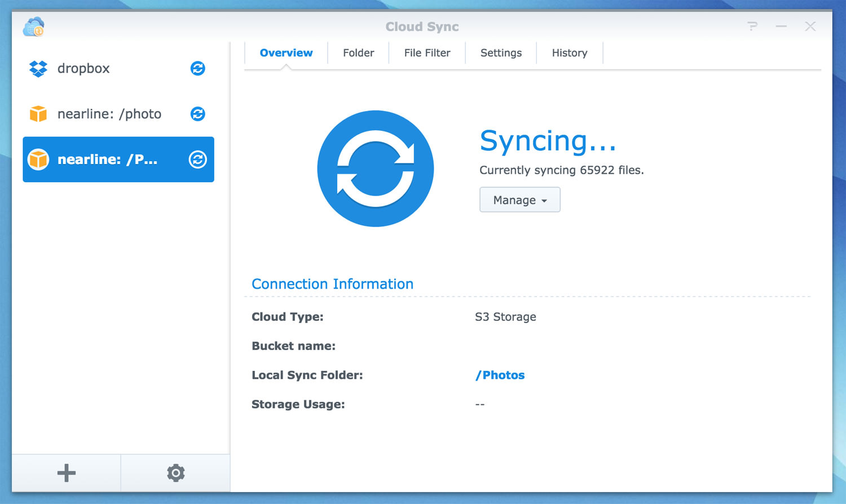Click the sync status icon for nearline: /photo
This screenshot has height=504, width=846.
[197, 114]
